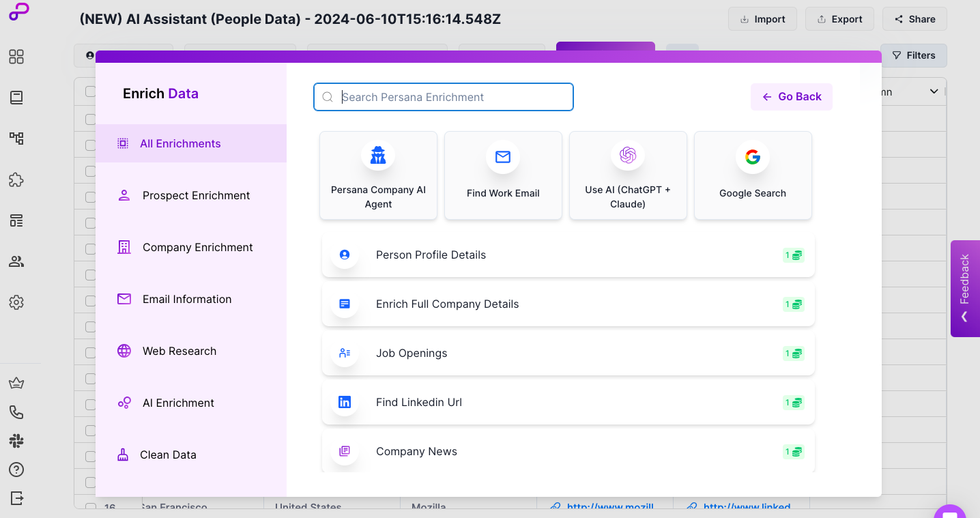Viewport: 980px width, 518px height.
Task: Click the Persana Company AI Agent icon
Action: tap(378, 156)
